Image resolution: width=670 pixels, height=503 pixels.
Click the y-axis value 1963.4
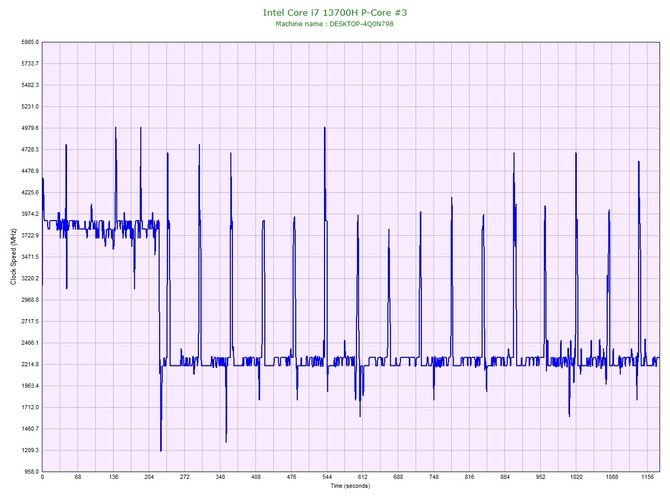[30, 386]
